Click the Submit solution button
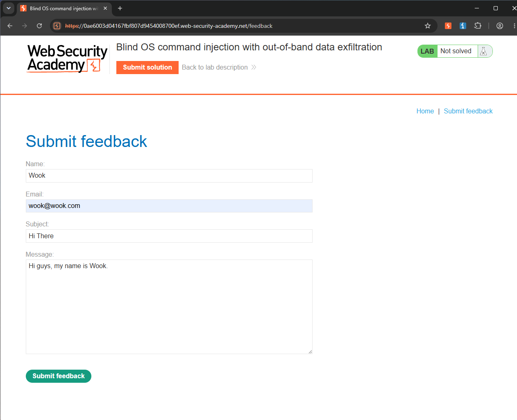Viewport: 517px width, 420px height. (x=147, y=68)
